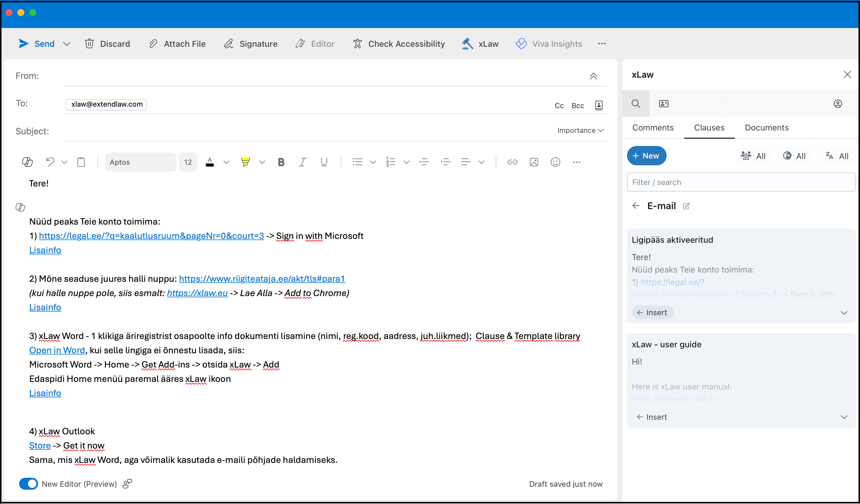Insert the xLaw - user guide clause

pos(652,417)
